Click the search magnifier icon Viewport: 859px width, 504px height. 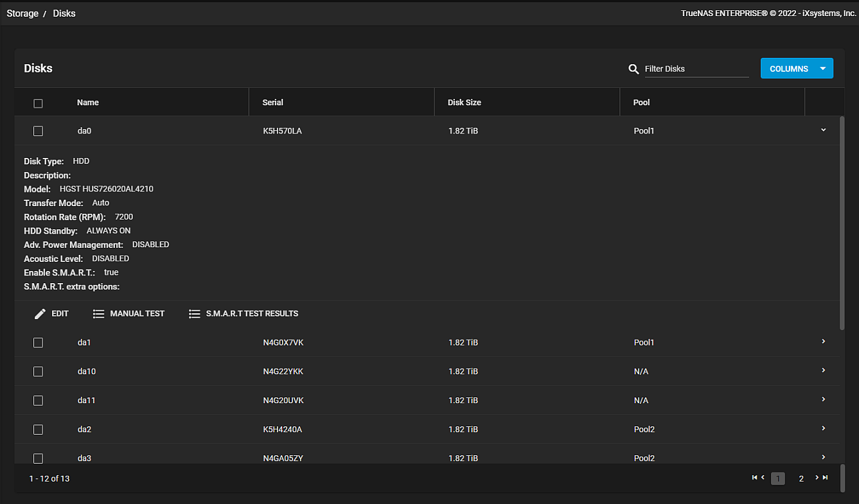pos(633,69)
